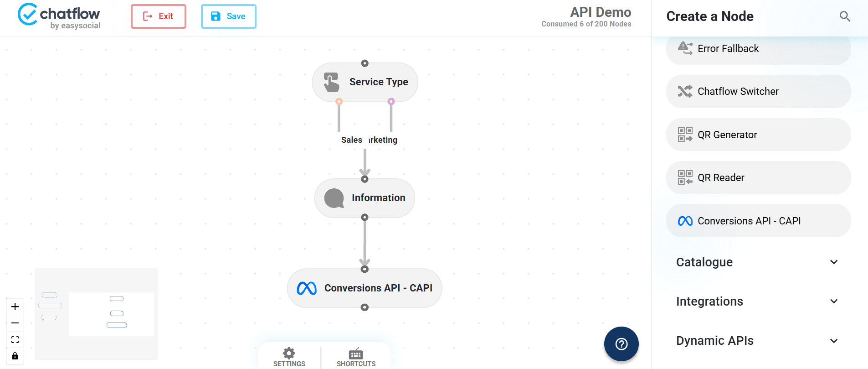Screen dimensions: 868x369
Task: Add a QR Generator node
Action: pyautogui.click(x=758, y=135)
